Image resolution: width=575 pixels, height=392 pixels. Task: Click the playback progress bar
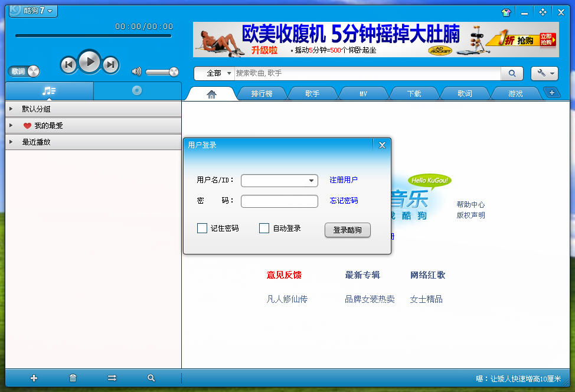[93, 36]
